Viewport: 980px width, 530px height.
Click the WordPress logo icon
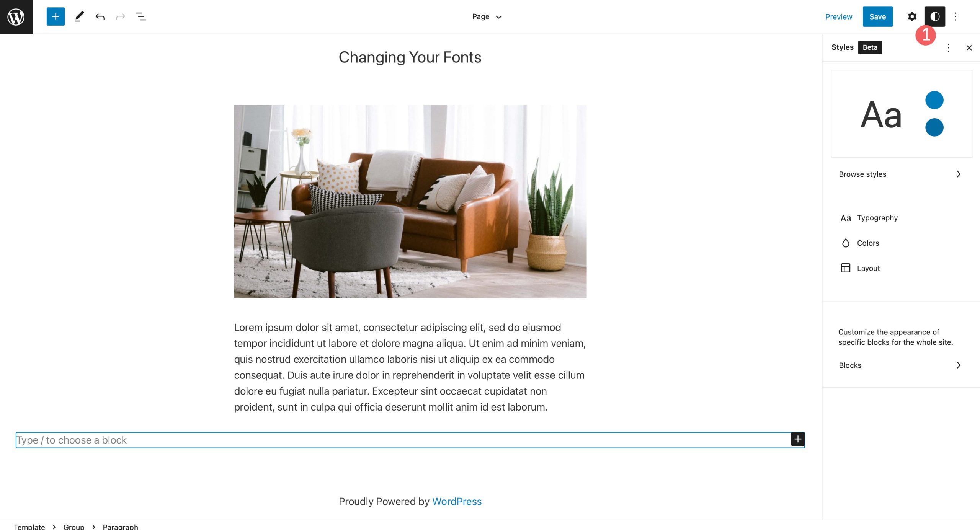[x=16, y=16]
